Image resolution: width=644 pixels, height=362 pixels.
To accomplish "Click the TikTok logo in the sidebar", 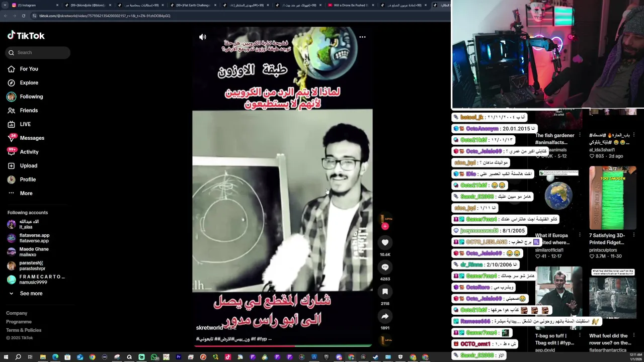I will click(x=26, y=36).
